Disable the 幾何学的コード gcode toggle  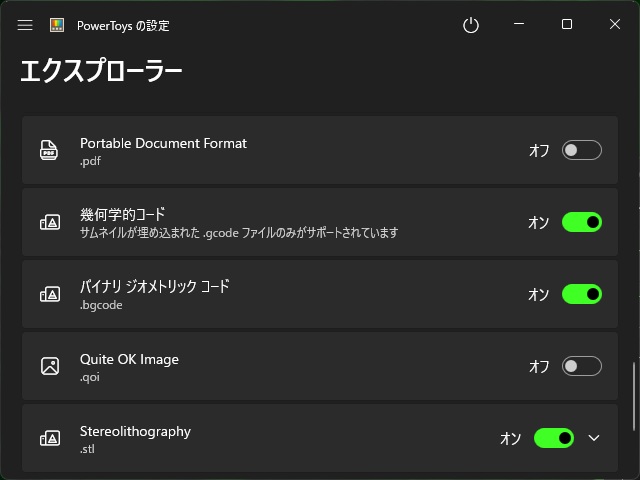point(582,222)
